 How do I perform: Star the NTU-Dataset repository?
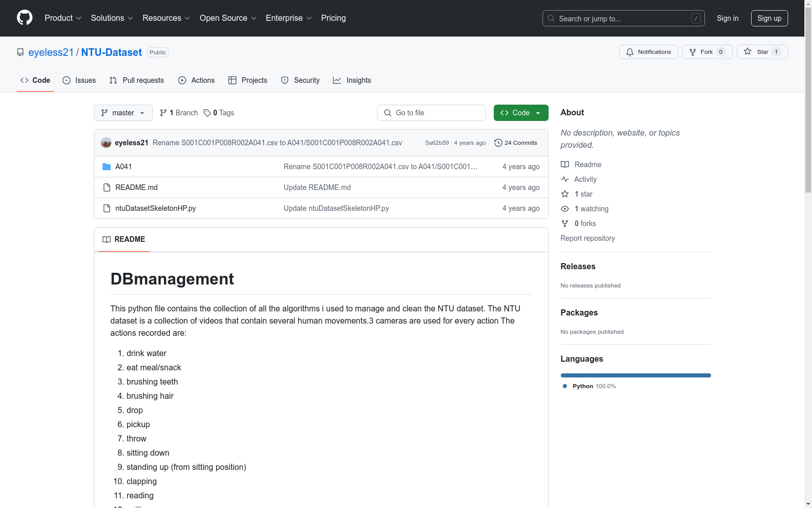[762, 52]
